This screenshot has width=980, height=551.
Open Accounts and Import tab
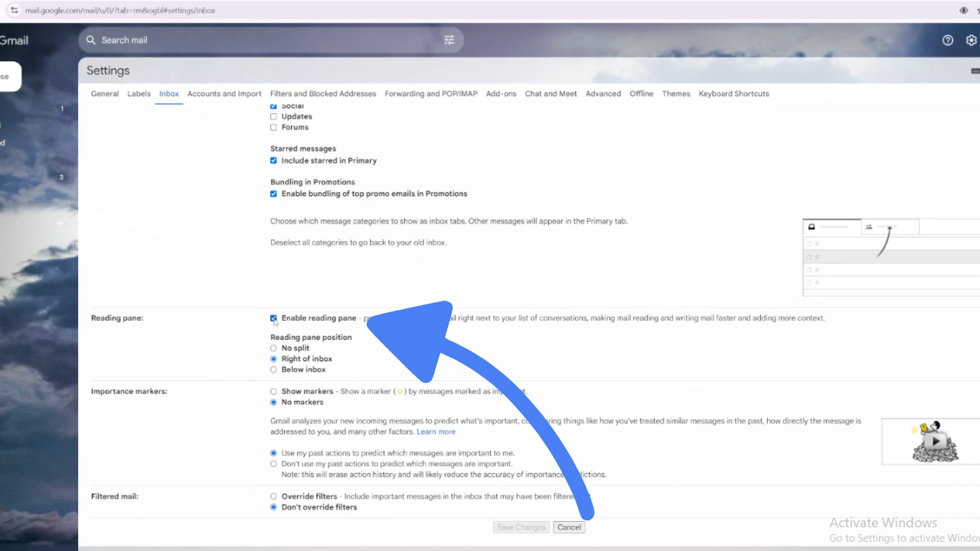(x=224, y=93)
